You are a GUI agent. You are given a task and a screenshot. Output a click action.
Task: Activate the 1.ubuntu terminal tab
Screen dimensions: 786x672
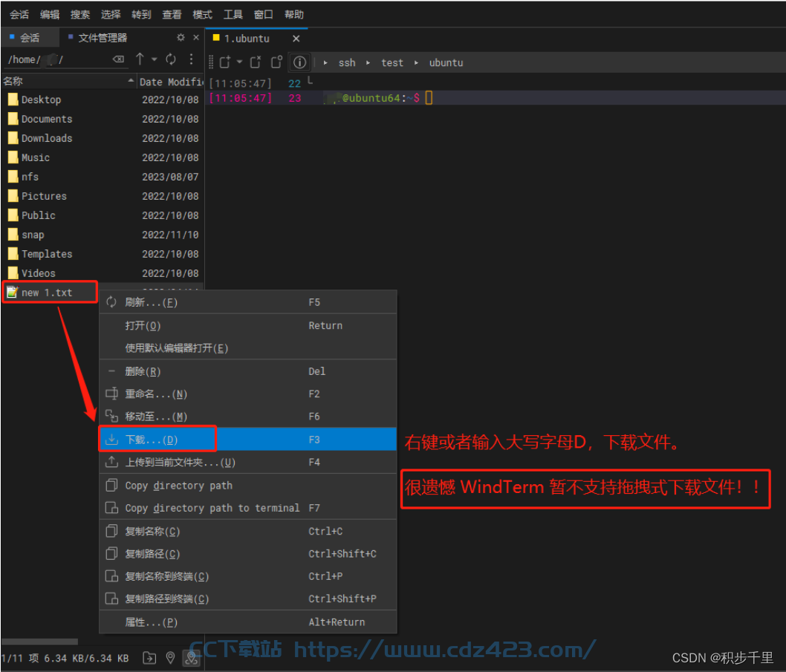pos(247,39)
